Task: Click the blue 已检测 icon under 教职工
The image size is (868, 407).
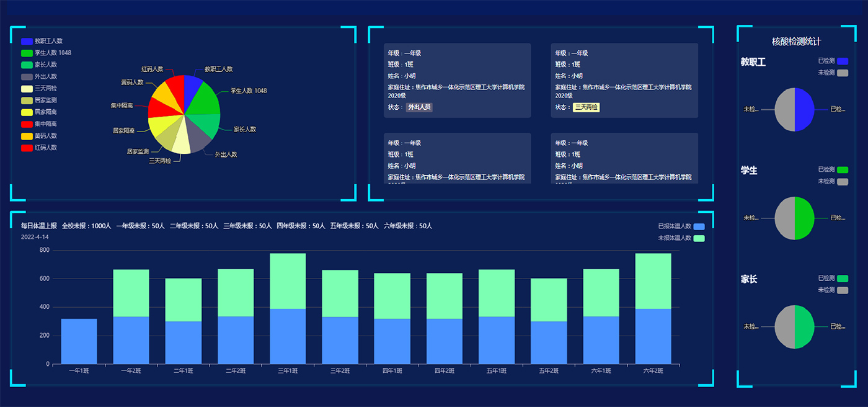Action: pyautogui.click(x=842, y=61)
